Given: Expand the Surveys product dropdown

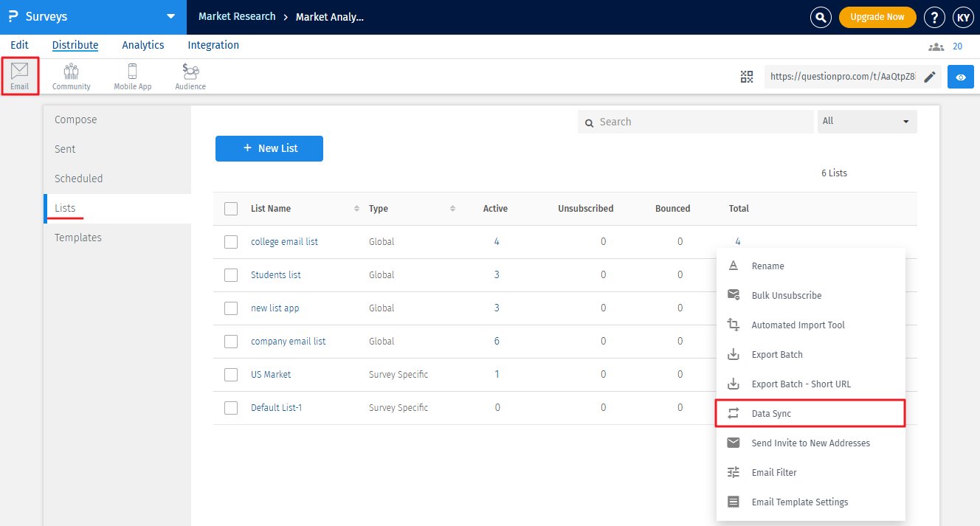Looking at the screenshot, I should point(171,17).
